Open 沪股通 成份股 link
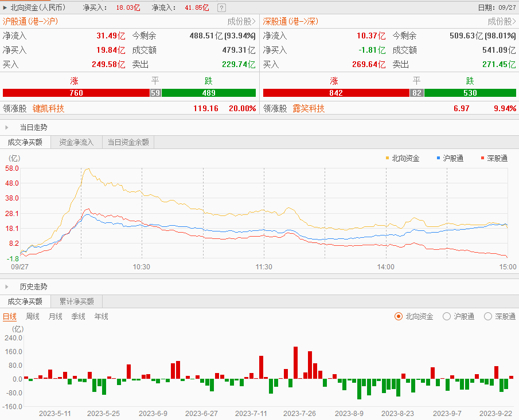519x420 pixels. 241,22
